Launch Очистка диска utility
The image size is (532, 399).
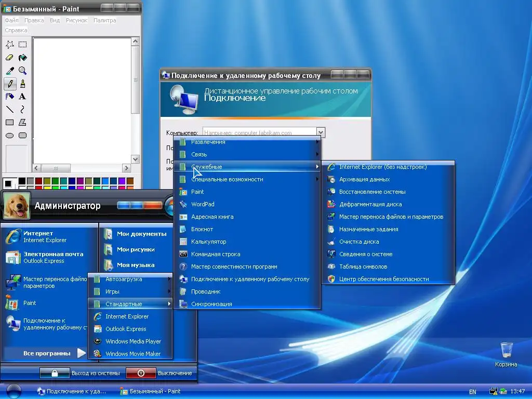[388, 242]
